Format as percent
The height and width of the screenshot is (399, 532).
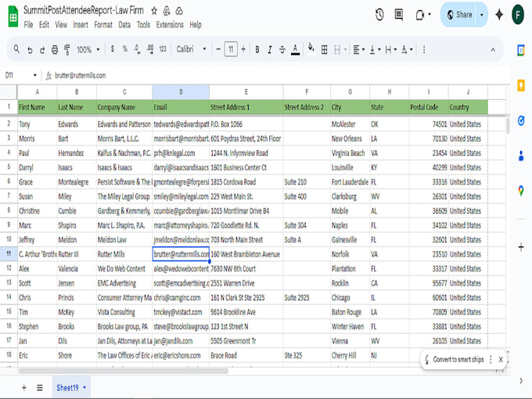point(125,49)
